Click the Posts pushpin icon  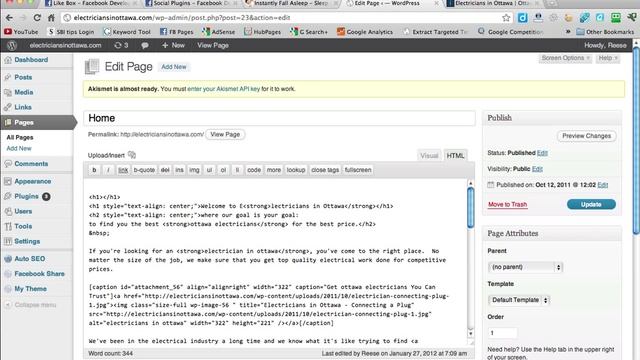(x=8, y=77)
